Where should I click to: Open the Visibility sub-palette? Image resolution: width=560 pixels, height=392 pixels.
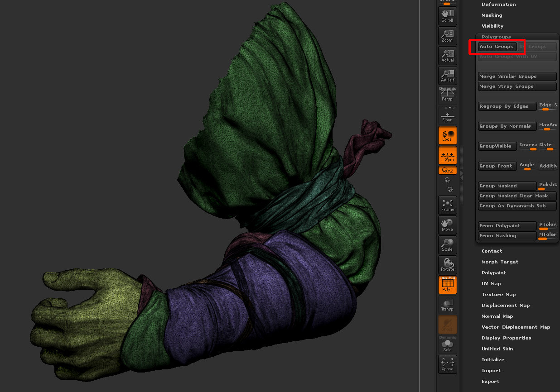(492, 26)
